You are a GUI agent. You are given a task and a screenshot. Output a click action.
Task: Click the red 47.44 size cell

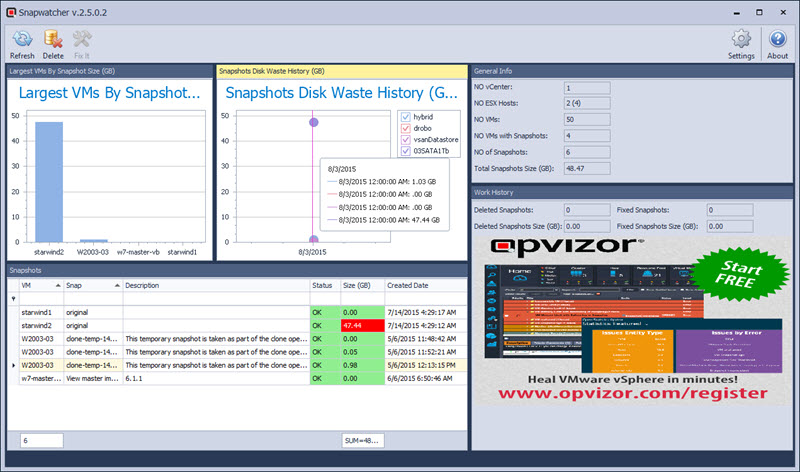363,326
